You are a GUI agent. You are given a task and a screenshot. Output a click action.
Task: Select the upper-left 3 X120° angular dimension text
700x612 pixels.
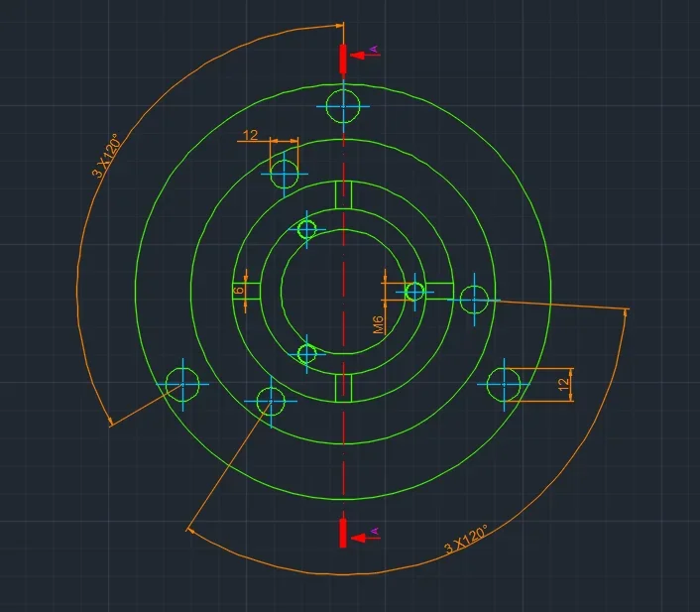tap(106, 156)
